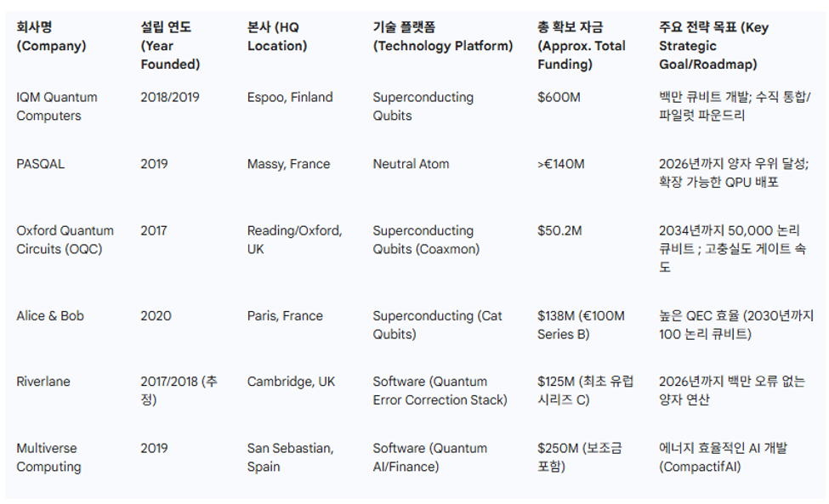This screenshot has height=504, width=829.
Task: Select the San Sebastian, Spain cell
Action: 290,457
